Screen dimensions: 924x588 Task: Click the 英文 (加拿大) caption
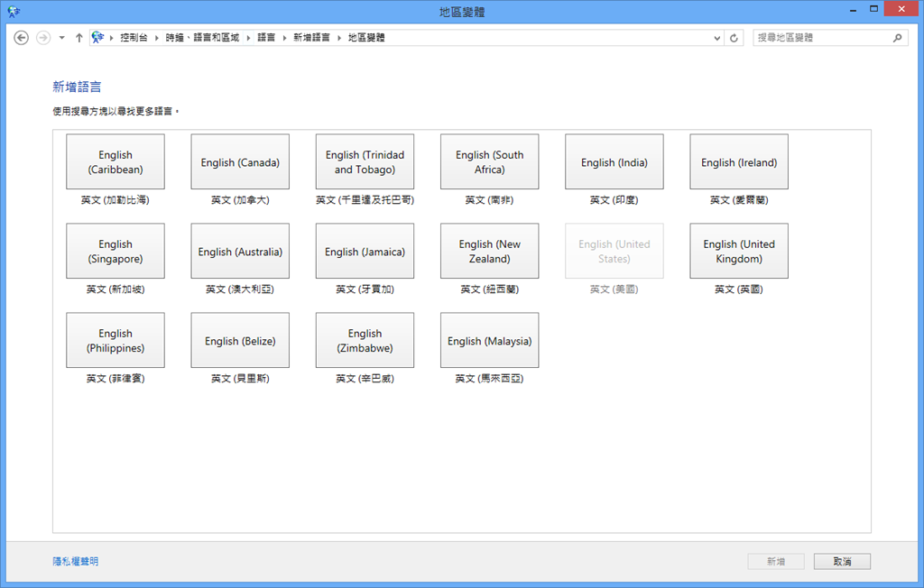(x=240, y=200)
